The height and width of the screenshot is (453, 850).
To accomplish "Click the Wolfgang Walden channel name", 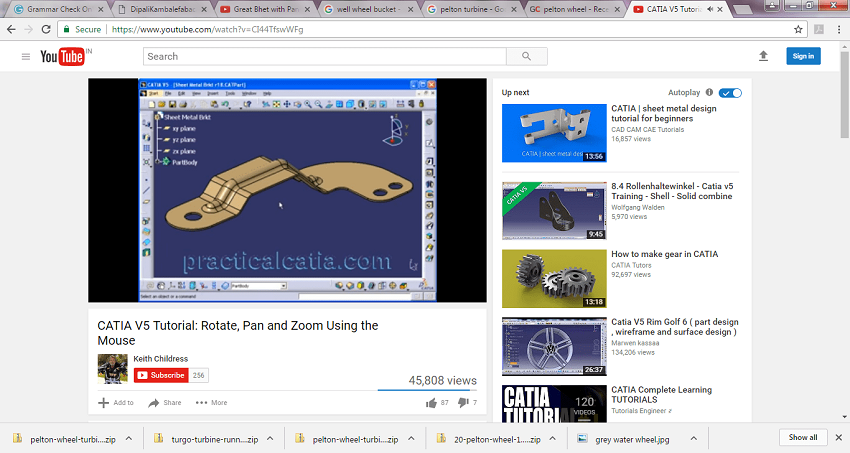I will [638, 208].
